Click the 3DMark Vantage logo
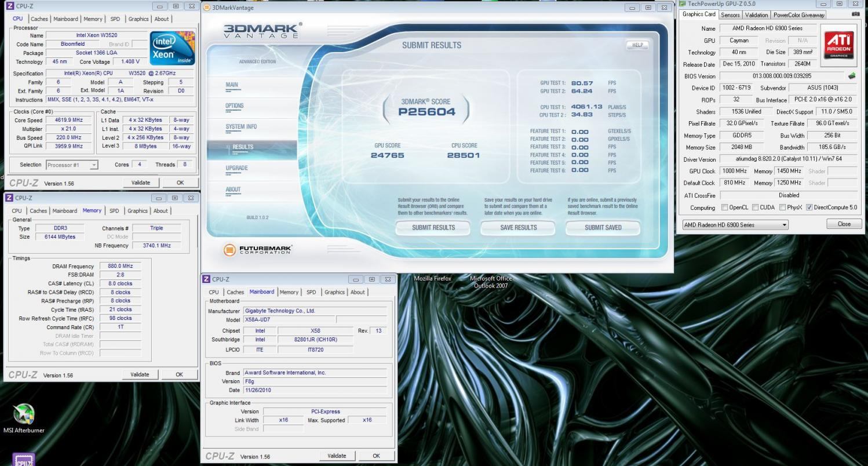The image size is (868, 466). (262, 31)
